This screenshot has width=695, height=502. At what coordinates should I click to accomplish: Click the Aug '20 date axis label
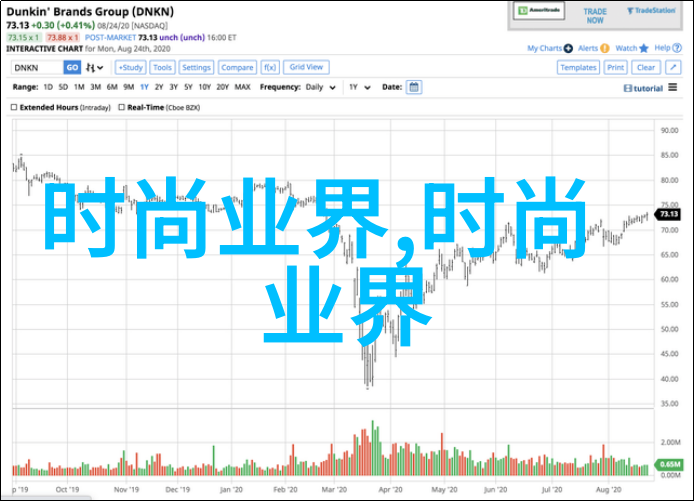[609, 489]
